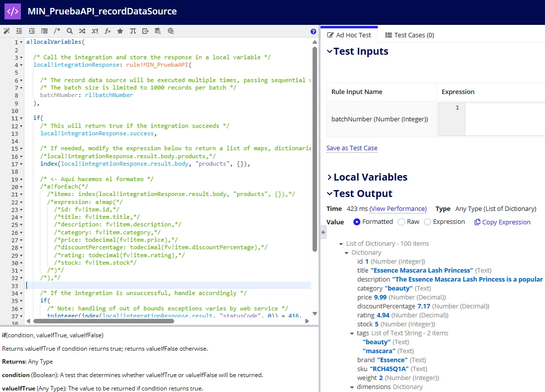Screen dimensions: 545x392
Task: Open the blue help question icon
Action: point(313,32)
